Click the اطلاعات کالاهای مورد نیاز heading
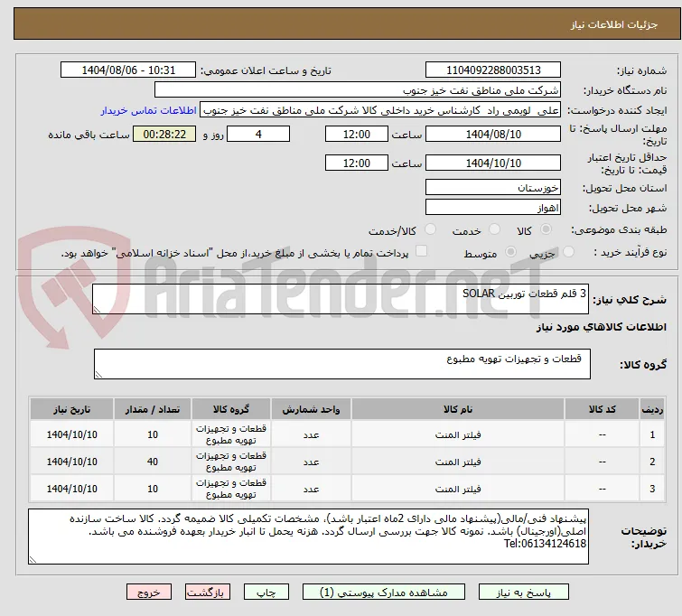Viewport: 682px width, 616px height. [x=601, y=327]
